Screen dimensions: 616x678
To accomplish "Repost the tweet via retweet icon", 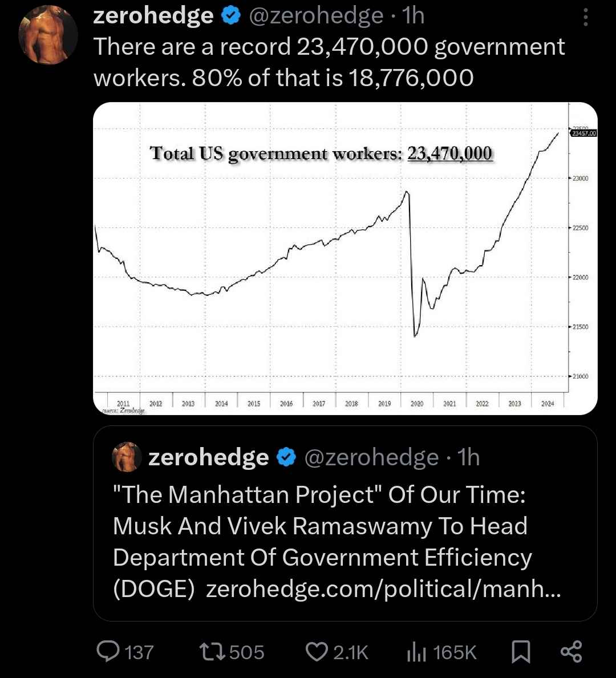I will [212, 652].
